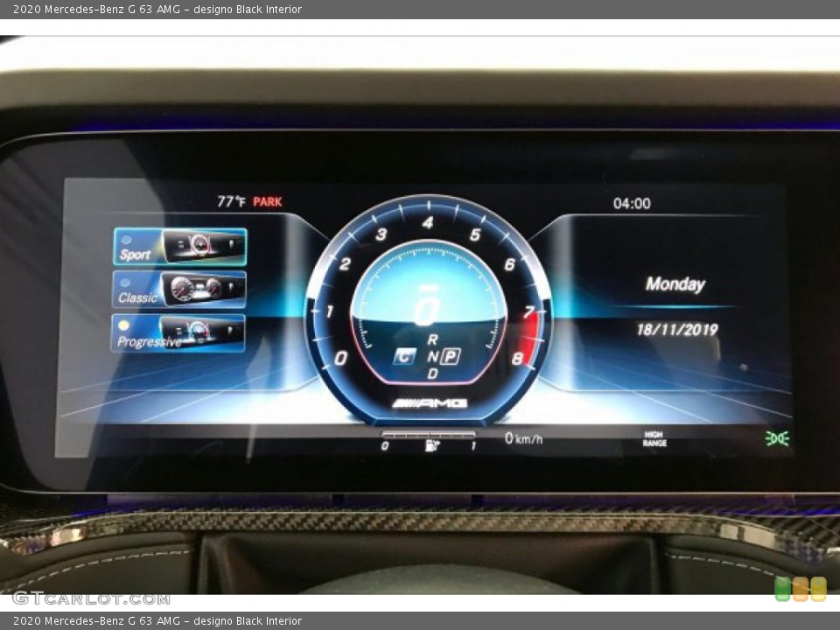Click the Monday weekday label
The width and height of the screenshot is (840, 630).
coord(675,283)
